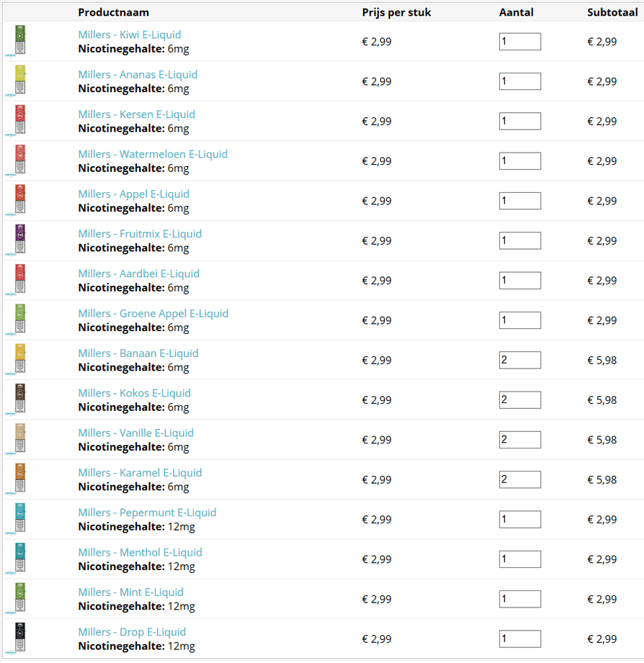644x663 pixels.
Task: Focus the quantity field for Kiwi E-Liquid
Action: 519,42
